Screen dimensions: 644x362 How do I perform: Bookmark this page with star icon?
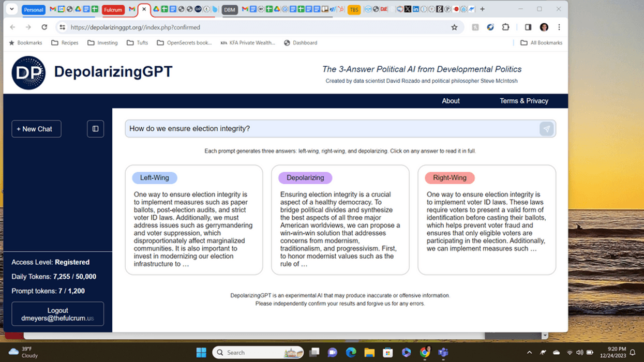point(454,27)
